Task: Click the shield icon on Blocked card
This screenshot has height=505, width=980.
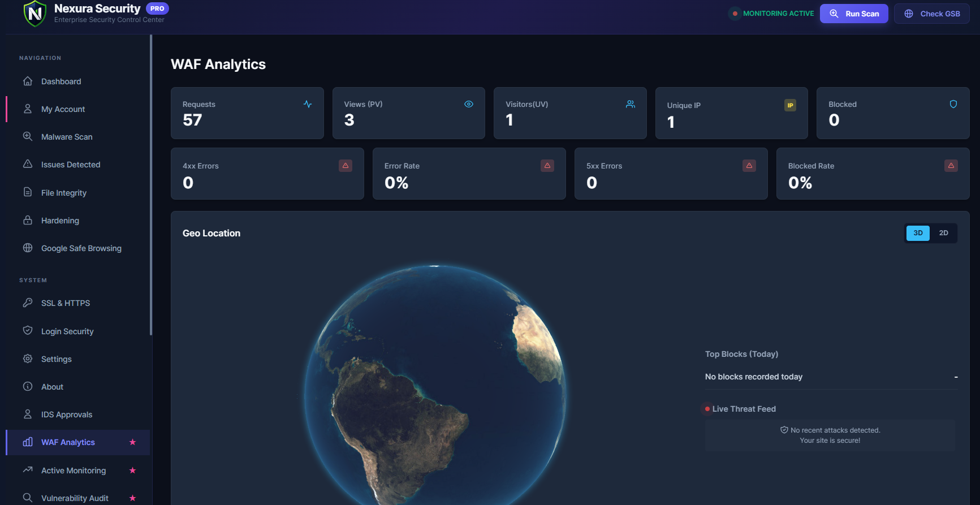Action: [x=953, y=104]
